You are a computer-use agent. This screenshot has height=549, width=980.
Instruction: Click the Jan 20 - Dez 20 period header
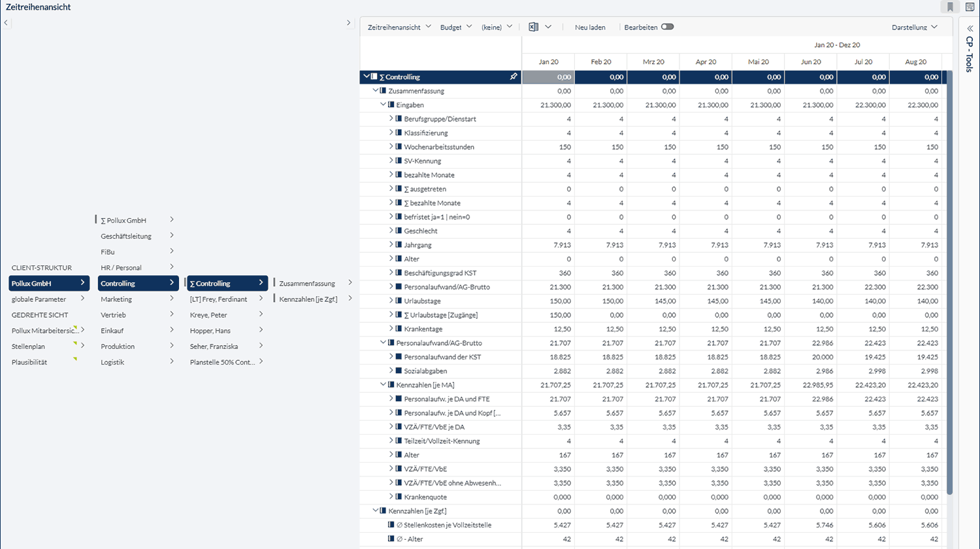tap(837, 44)
